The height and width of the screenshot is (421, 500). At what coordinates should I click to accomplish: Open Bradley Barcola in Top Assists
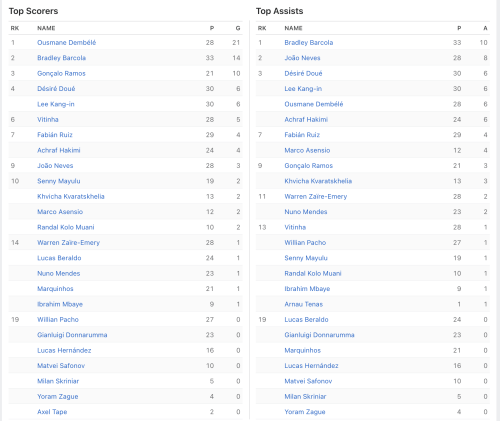click(309, 43)
